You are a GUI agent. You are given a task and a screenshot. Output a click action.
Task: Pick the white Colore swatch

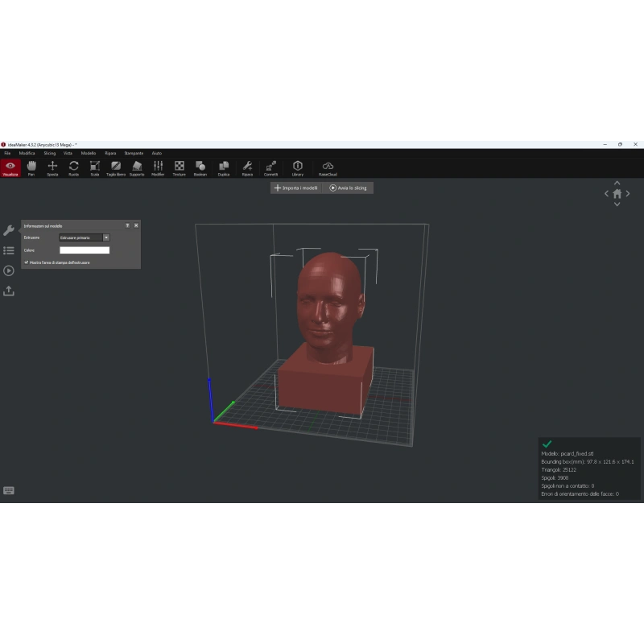coord(85,250)
